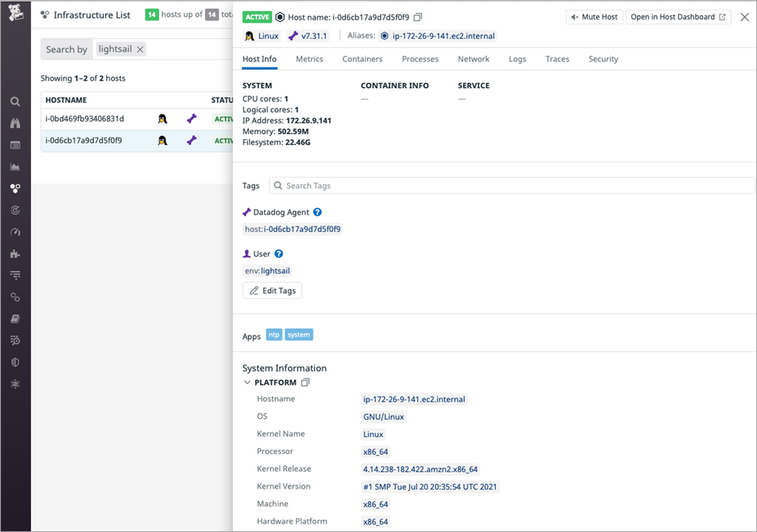
Task: Remove the lightsail search filter
Action: 140,49
